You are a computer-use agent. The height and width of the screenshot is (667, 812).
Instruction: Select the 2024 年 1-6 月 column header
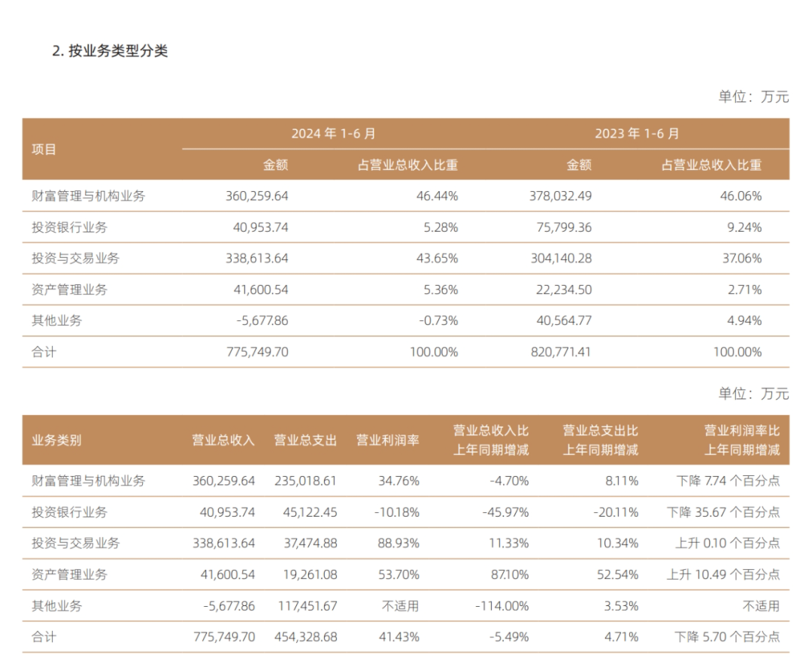334,134
